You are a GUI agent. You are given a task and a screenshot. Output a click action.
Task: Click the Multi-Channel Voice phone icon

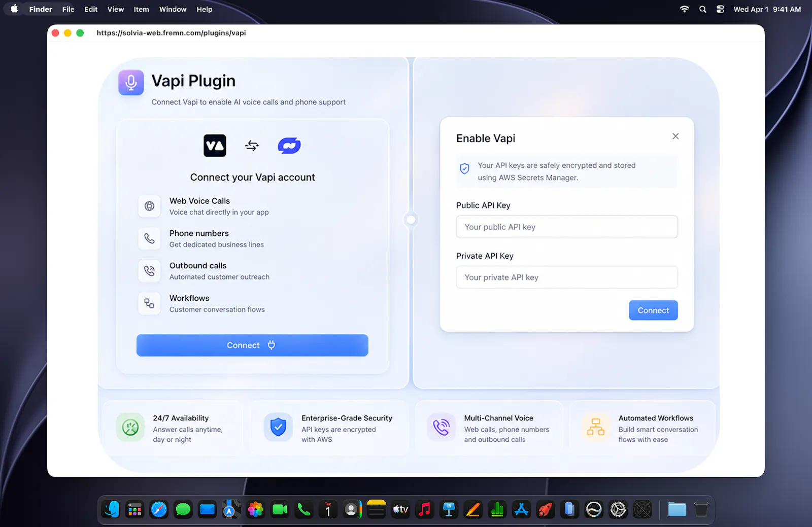[x=441, y=427]
